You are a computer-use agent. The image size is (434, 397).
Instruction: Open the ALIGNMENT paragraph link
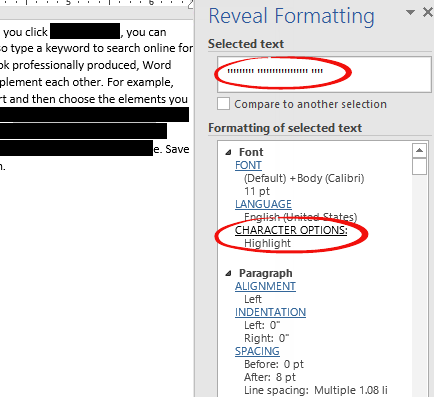click(265, 286)
